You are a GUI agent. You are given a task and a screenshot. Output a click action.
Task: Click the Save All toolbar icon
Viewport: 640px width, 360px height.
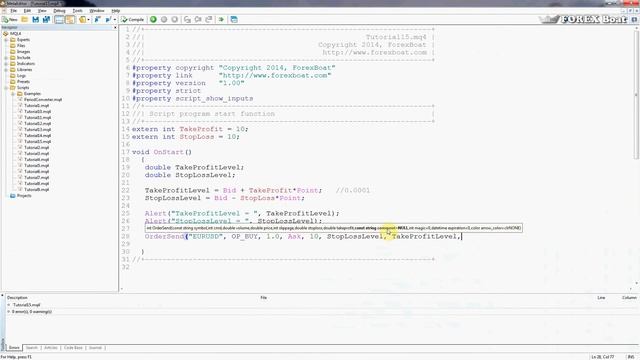tap(46, 20)
